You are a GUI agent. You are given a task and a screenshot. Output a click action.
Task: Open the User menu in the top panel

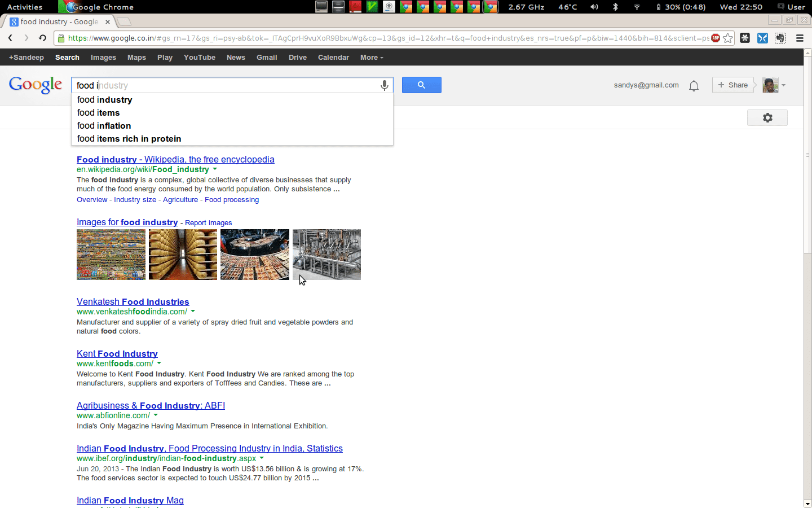(792, 7)
